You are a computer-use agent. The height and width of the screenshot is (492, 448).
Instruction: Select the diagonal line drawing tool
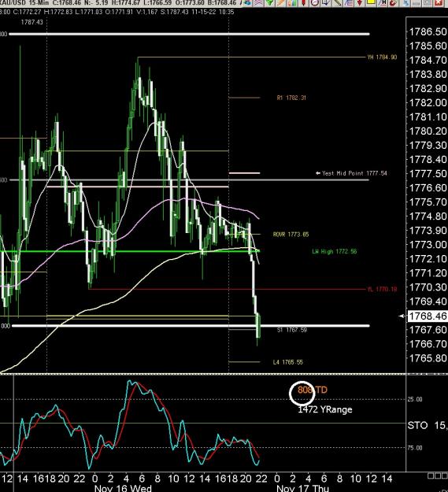[x=337, y=2]
